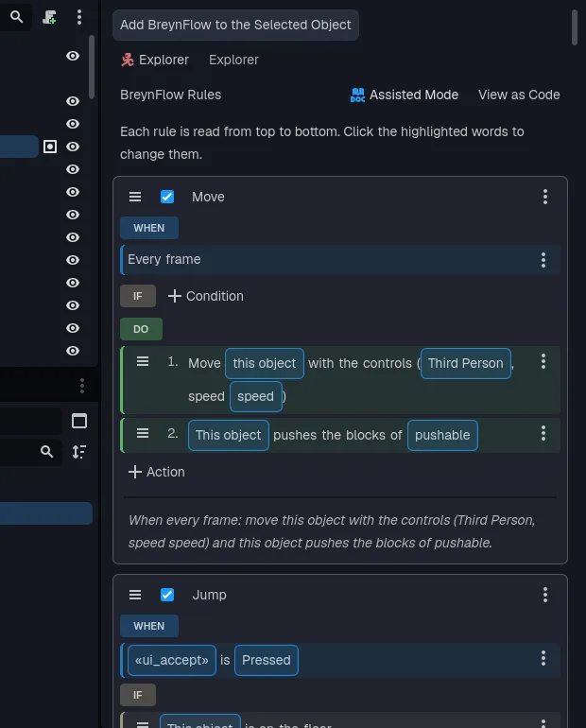Screen dimensions: 586x728
Task: Click the group selection square icon
Action: point(50,147)
